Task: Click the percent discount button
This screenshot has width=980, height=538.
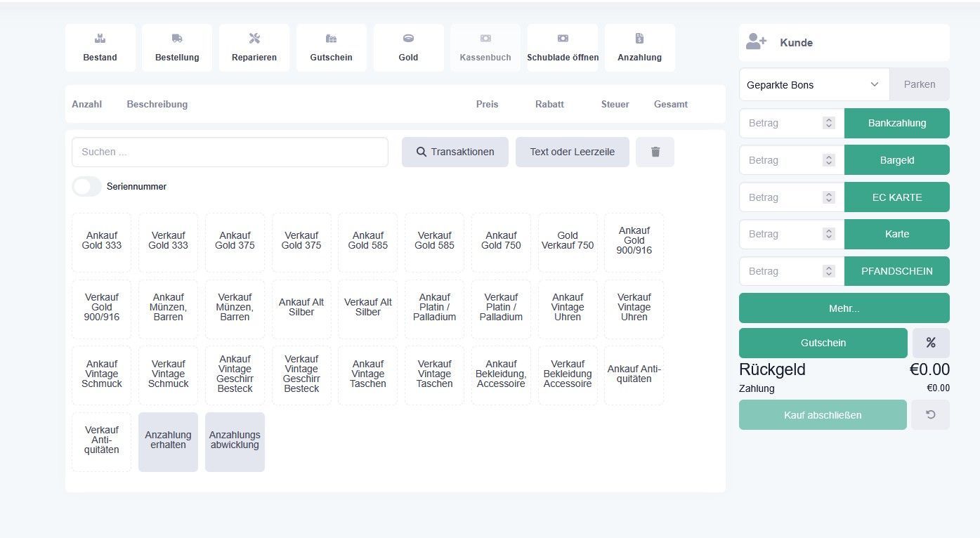Action: click(931, 343)
